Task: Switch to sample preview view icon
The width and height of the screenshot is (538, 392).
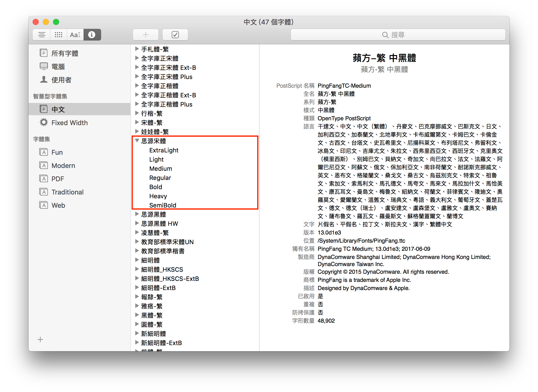Action: (x=42, y=35)
